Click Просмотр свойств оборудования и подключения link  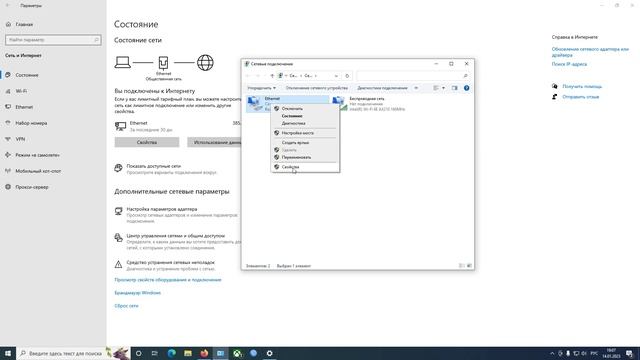click(168, 280)
